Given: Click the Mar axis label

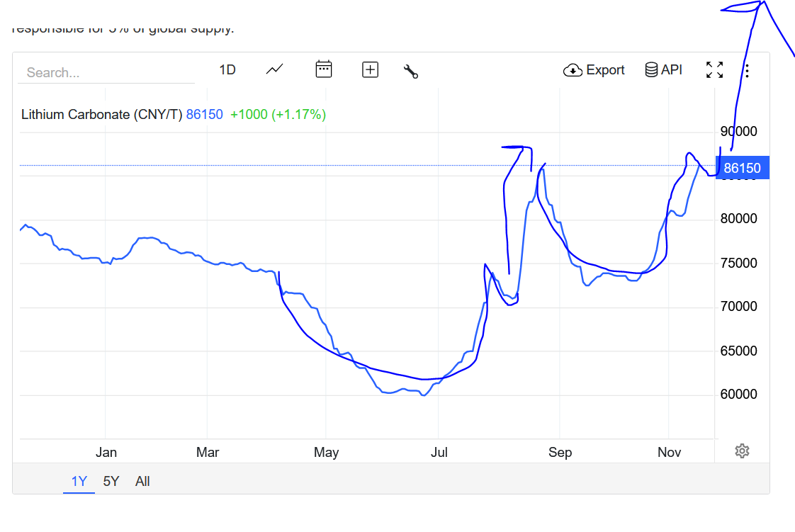Looking at the screenshot, I should pyautogui.click(x=208, y=453).
